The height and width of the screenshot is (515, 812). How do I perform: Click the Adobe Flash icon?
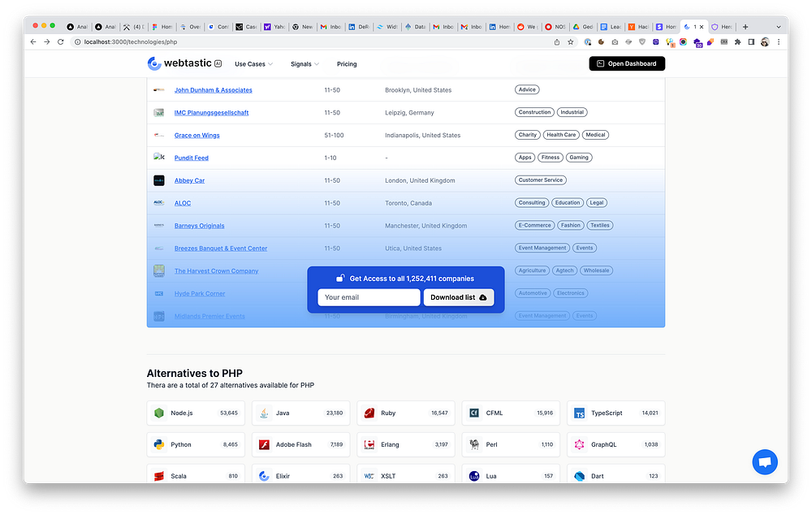click(x=264, y=444)
